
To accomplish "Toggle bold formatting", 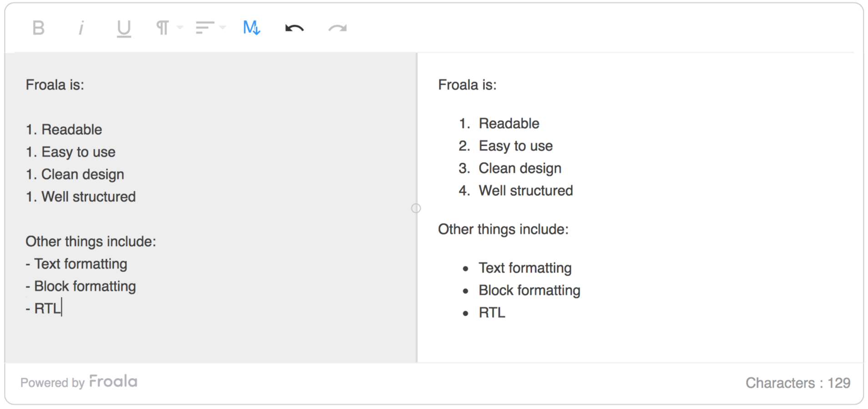I will coord(39,28).
